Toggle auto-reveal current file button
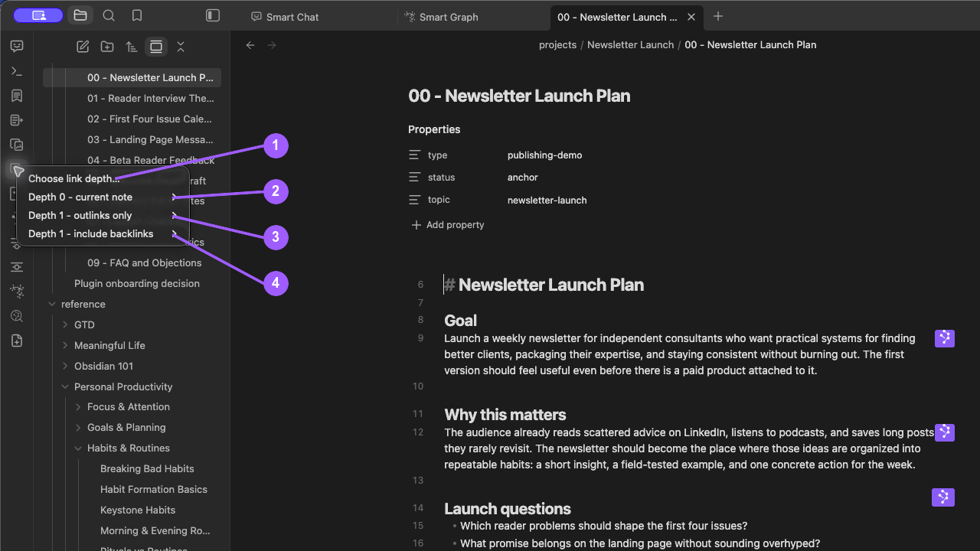This screenshot has width=980, height=551. coord(156,47)
